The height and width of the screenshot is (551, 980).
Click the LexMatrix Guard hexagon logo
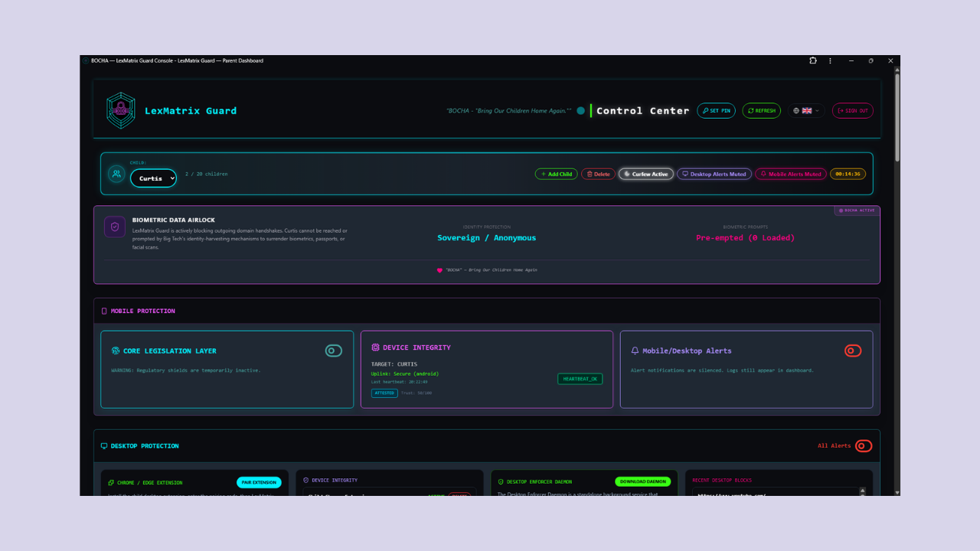[121, 111]
